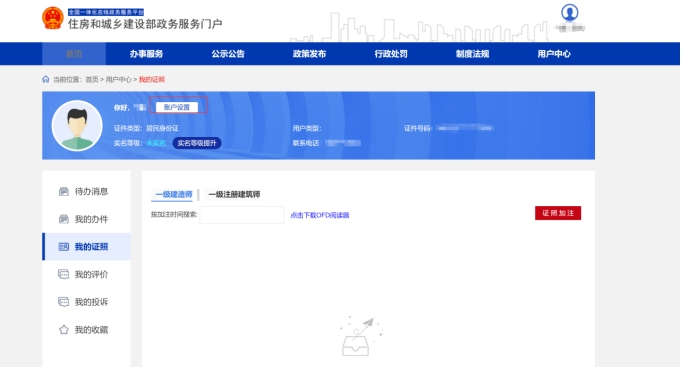This screenshot has height=368, width=681.
Task: Click the 实名等级提升 button
Action: click(x=197, y=143)
